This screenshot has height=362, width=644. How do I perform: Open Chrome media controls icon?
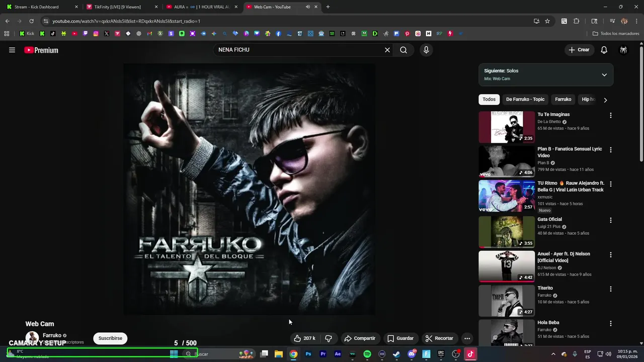[612, 21]
